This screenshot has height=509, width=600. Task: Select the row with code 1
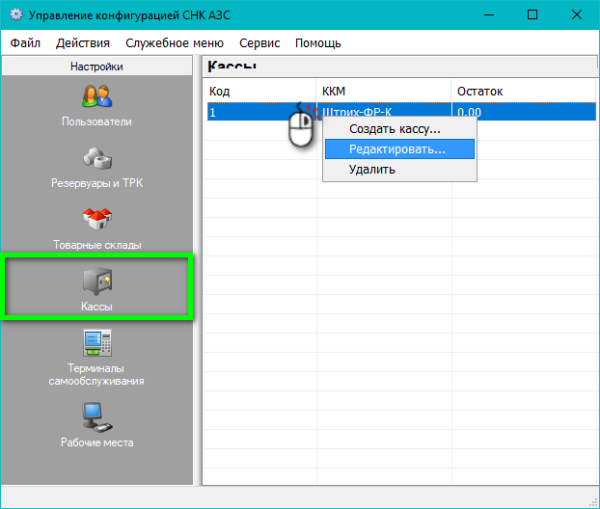[240, 113]
